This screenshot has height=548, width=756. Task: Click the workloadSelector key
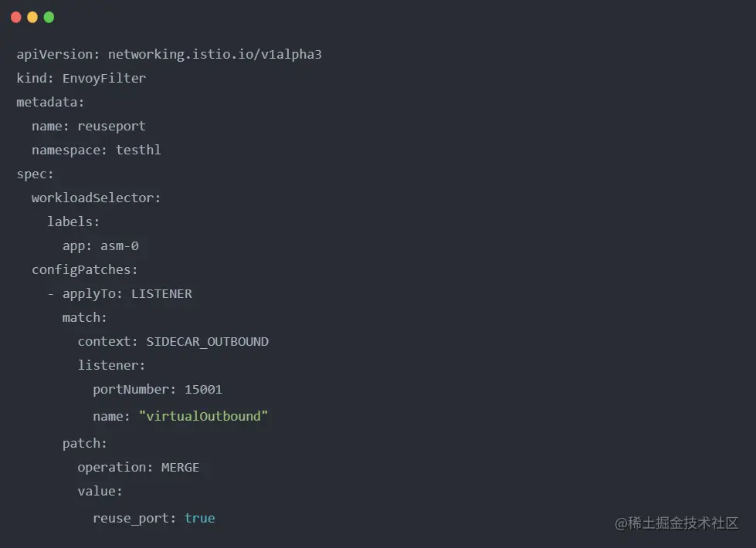96,198
